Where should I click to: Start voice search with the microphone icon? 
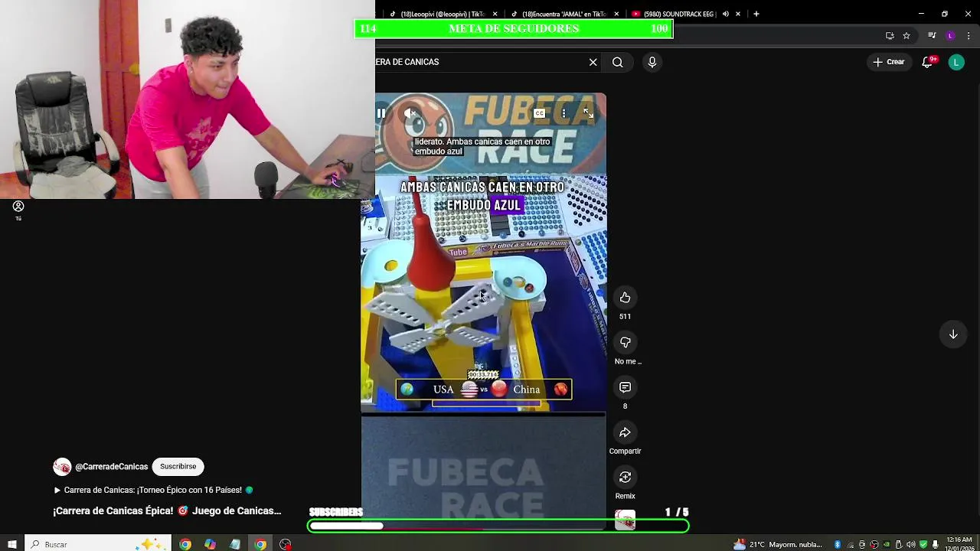[652, 62]
